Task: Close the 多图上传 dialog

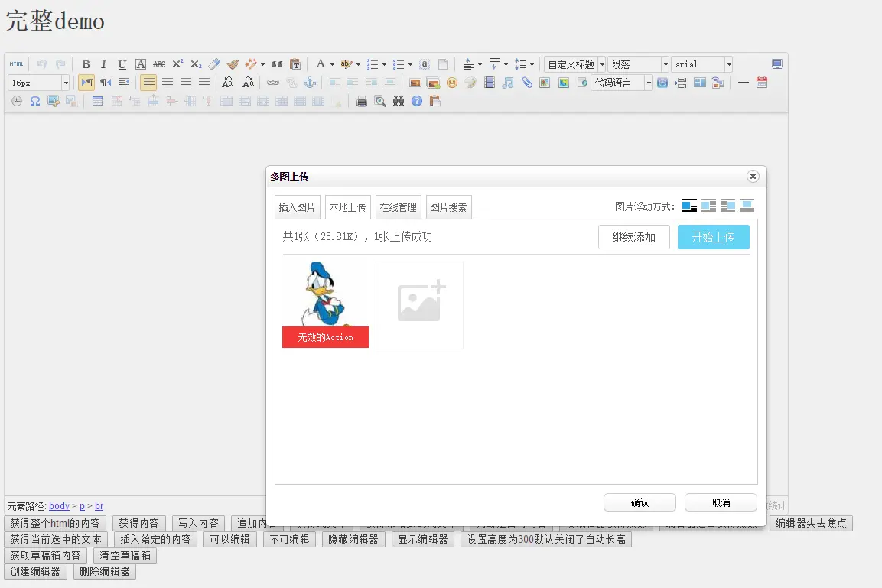Action: (x=753, y=177)
